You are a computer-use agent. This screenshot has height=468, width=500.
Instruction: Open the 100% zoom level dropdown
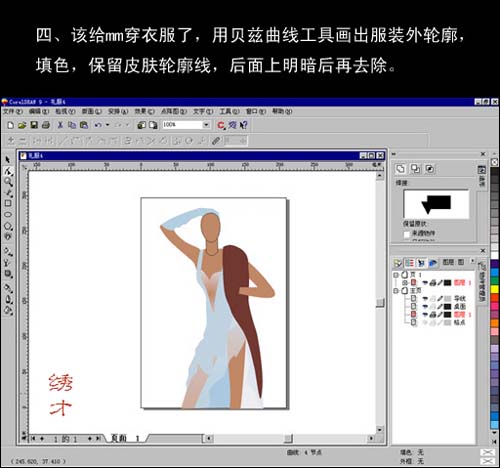pyautogui.click(x=206, y=125)
